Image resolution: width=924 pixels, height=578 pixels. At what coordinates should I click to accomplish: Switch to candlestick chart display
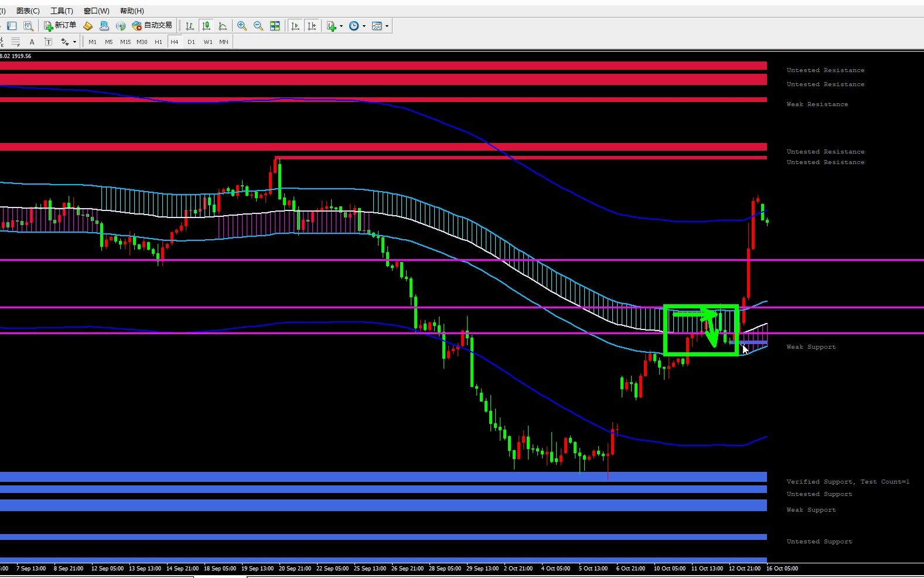206,26
